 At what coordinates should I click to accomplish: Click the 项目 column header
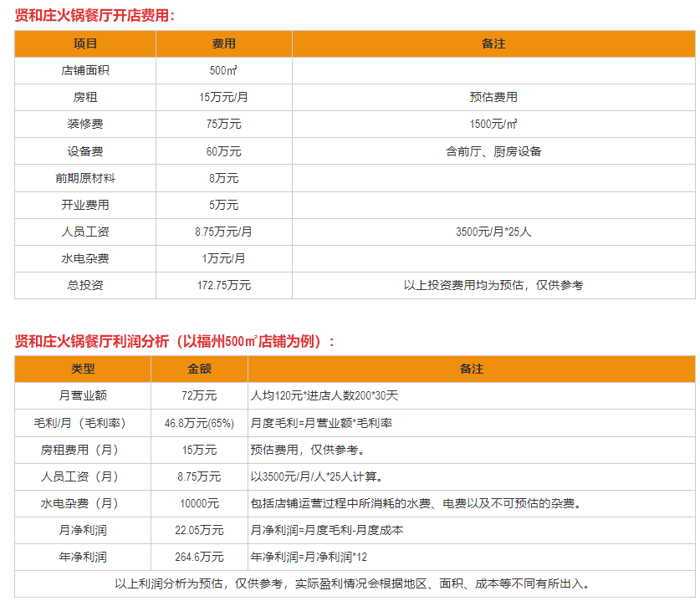(x=85, y=43)
